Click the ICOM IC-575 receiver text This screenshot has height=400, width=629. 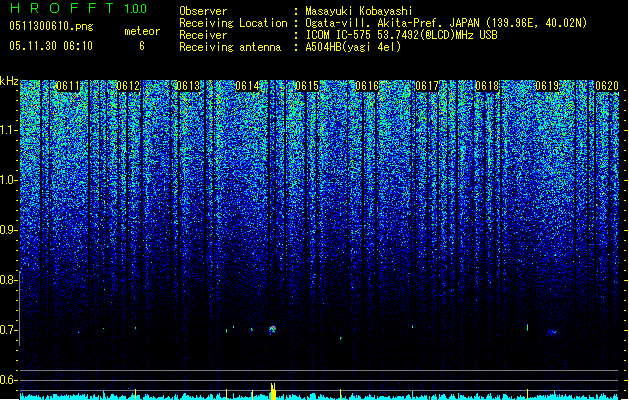[401, 35]
